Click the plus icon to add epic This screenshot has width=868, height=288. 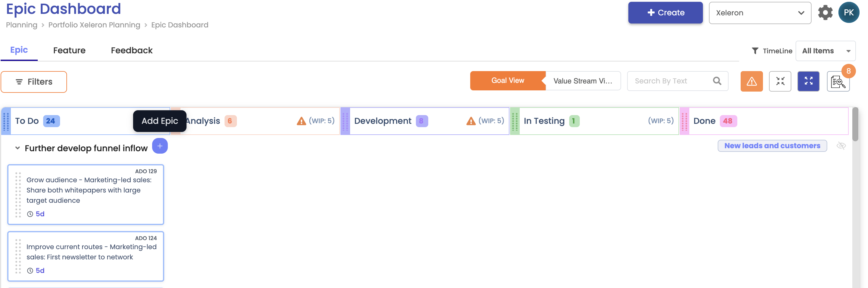[160, 146]
